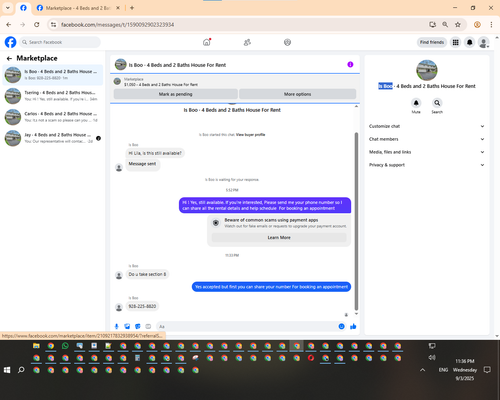This screenshot has width=500, height=400.
Task: Switch to Marketplace browser tab
Action: tap(78, 8)
